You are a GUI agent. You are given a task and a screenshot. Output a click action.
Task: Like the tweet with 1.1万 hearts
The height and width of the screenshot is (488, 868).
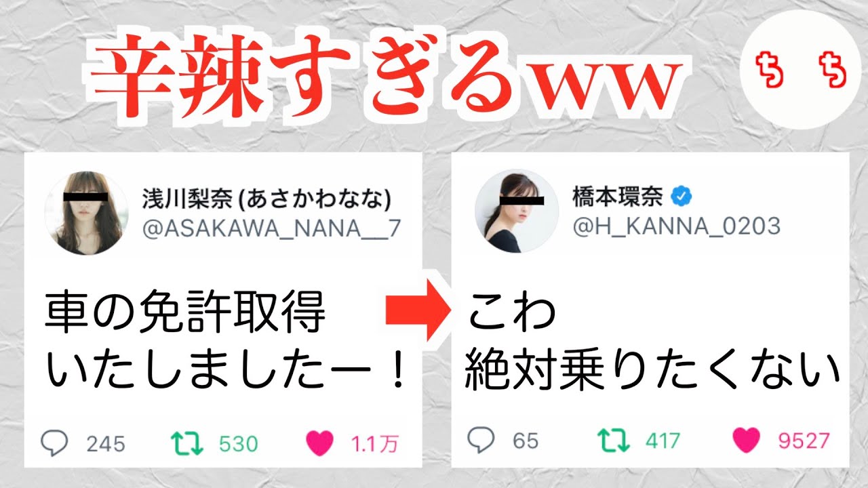pos(320,444)
